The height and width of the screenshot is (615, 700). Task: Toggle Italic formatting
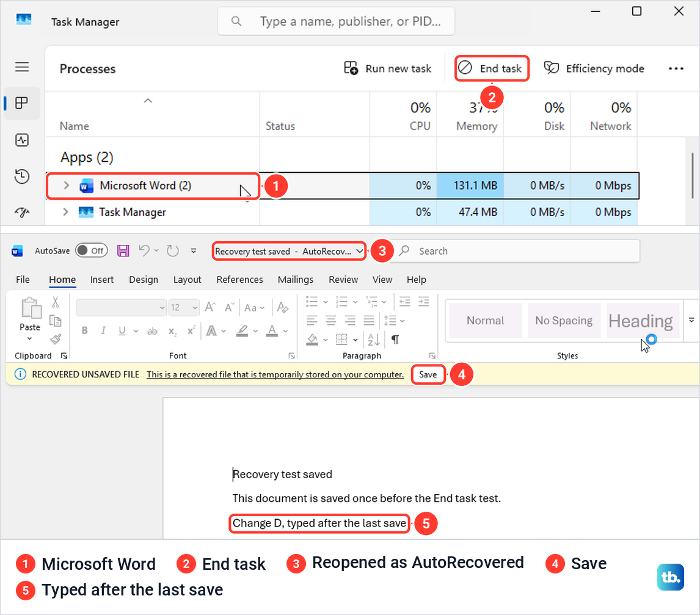103,331
